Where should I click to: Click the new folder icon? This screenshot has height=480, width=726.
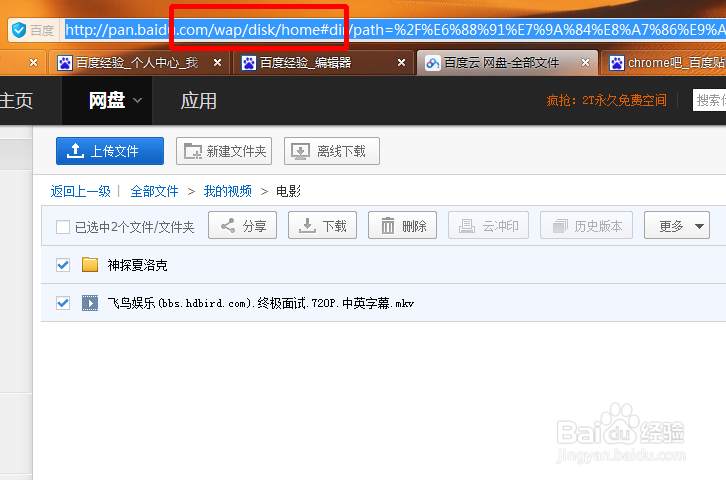click(193, 151)
